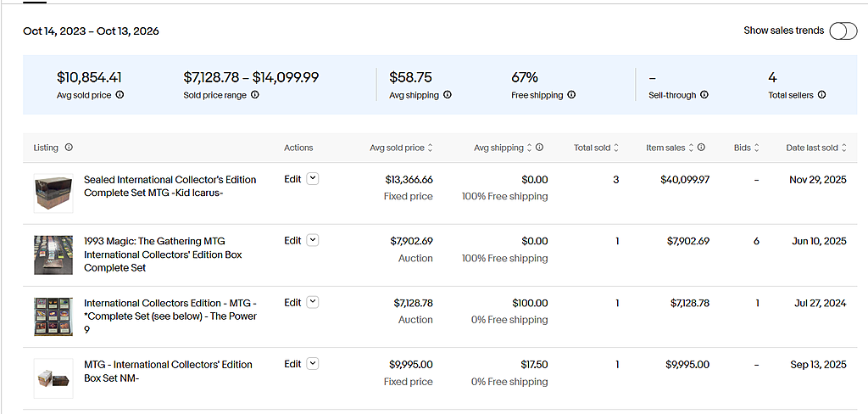Viewport: 868px width, 414px height.
Task: Open MTG International Collectors' Edition Box Set NM- title
Action: tap(168, 371)
